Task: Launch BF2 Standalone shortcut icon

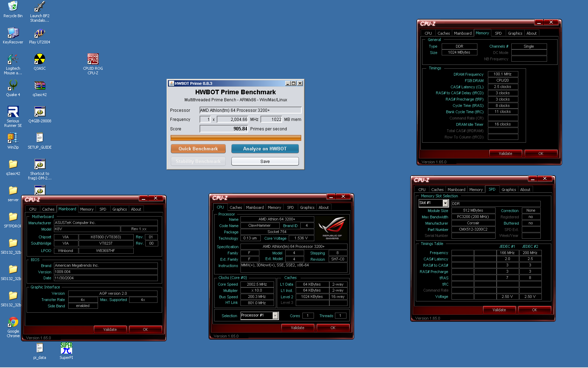Action: pyautogui.click(x=40, y=6)
